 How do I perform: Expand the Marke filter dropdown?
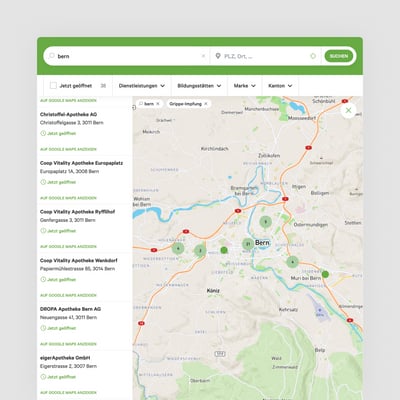point(245,86)
